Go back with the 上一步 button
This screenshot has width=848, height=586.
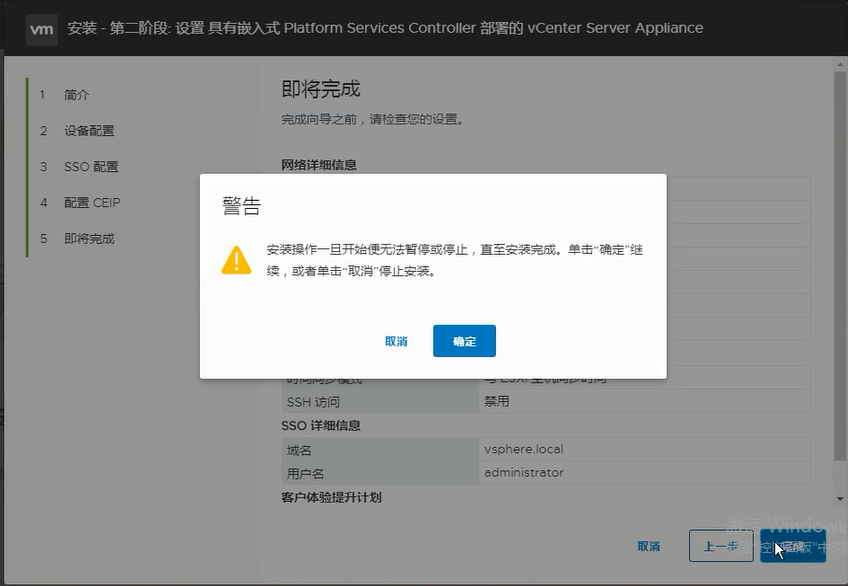[x=721, y=546]
